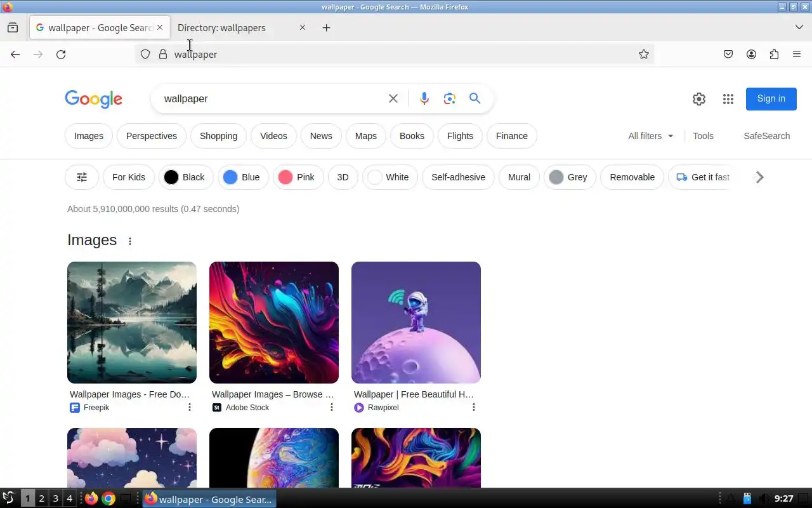Click the Sign in button
Image resolution: width=812 pixels, height=508 pixels.
click(771, 98)
